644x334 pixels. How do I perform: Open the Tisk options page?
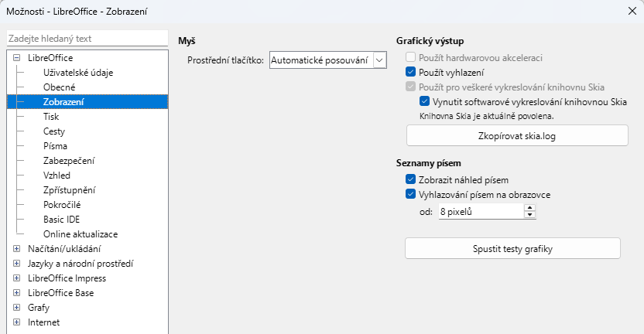51,117
